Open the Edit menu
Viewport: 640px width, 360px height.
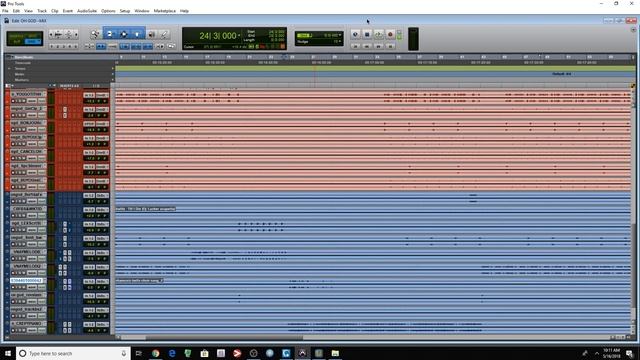(x=16, y=11)
